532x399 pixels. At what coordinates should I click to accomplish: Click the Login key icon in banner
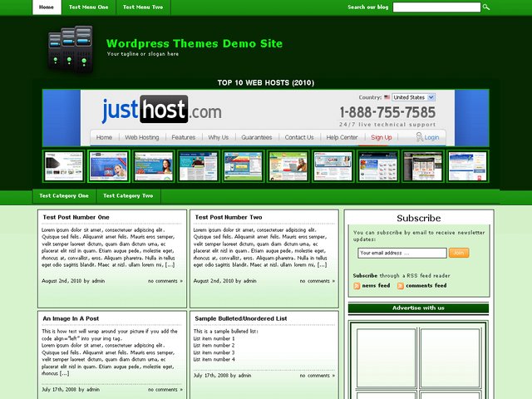(x=419, y=136)
